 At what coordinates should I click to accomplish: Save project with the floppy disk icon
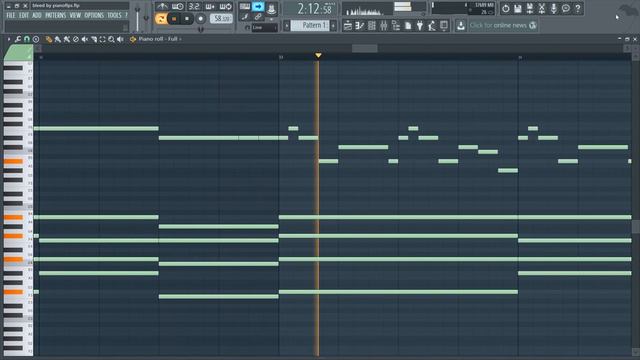point(518,8)
